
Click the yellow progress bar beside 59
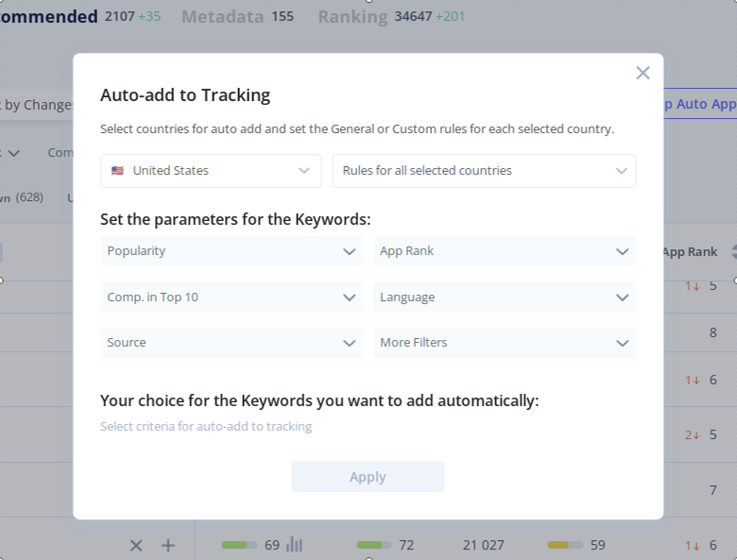(564, 545)
